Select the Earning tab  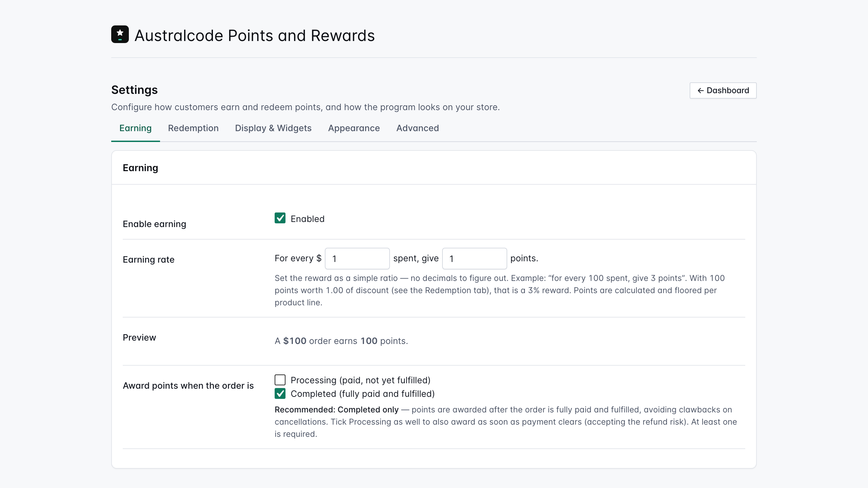tap(135, 128)
